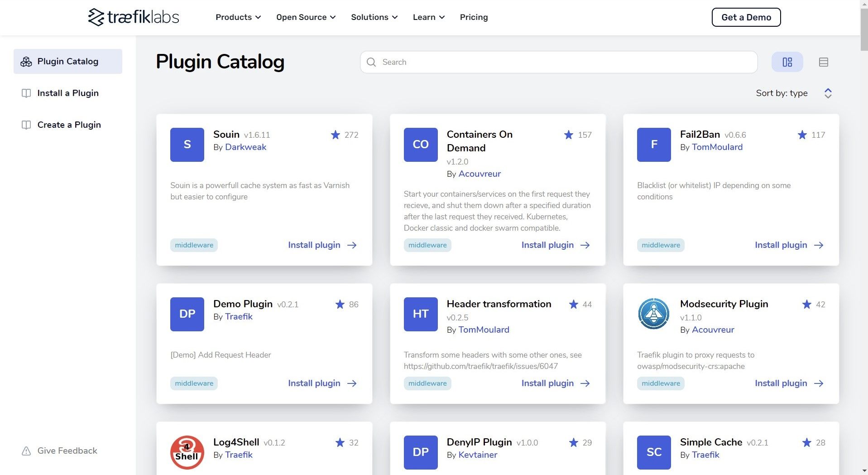The width and height of the screenshot is (868, 475).
Task: Click the Containers On Demand CO icon
Action: [421, 145]
